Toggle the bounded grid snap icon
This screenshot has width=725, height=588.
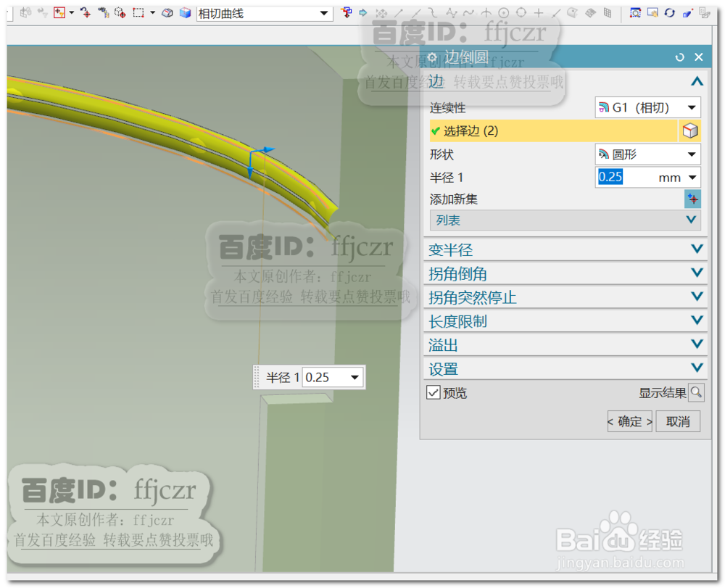pyautogui.click(x=608, y=12)
